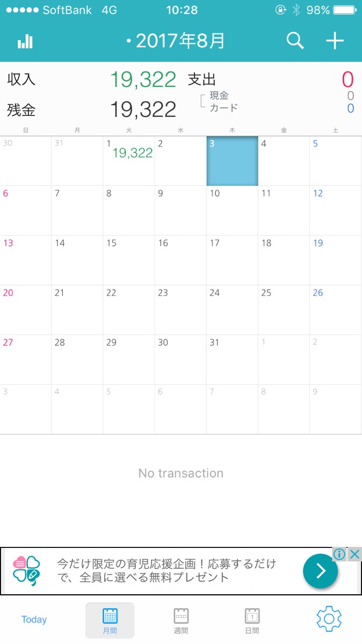Select Sunday August 13 in calendar
Viewport: 362px width, 644px height.
(x=26, y=260)
